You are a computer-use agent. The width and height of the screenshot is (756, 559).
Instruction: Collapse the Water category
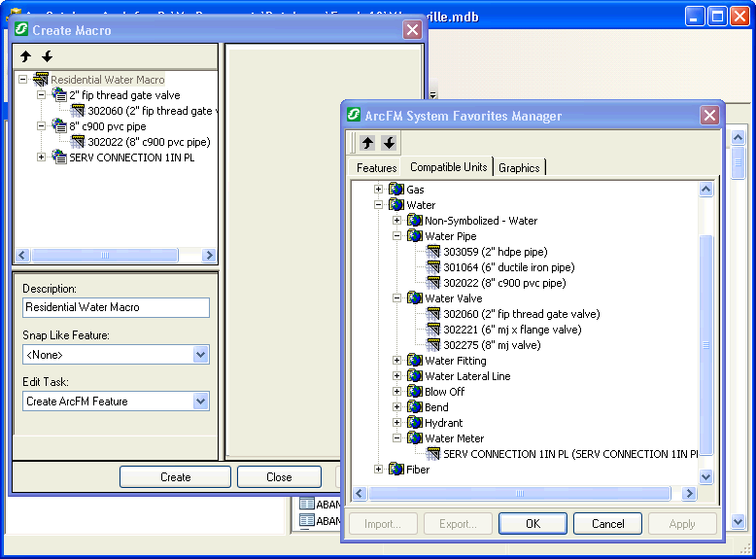click(378, 204)
